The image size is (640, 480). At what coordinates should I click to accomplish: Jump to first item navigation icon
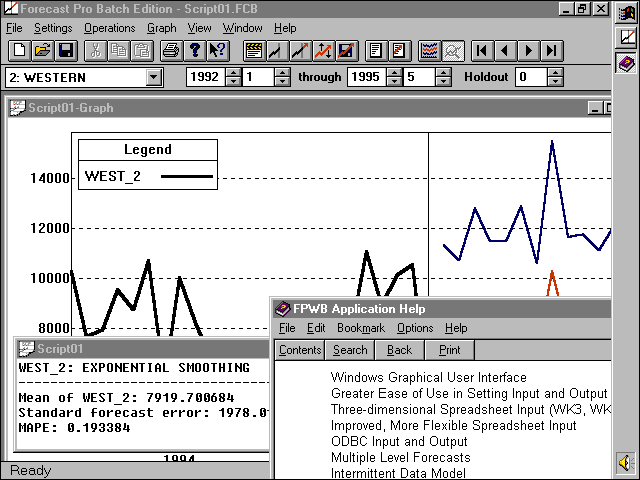pos(482,51)
